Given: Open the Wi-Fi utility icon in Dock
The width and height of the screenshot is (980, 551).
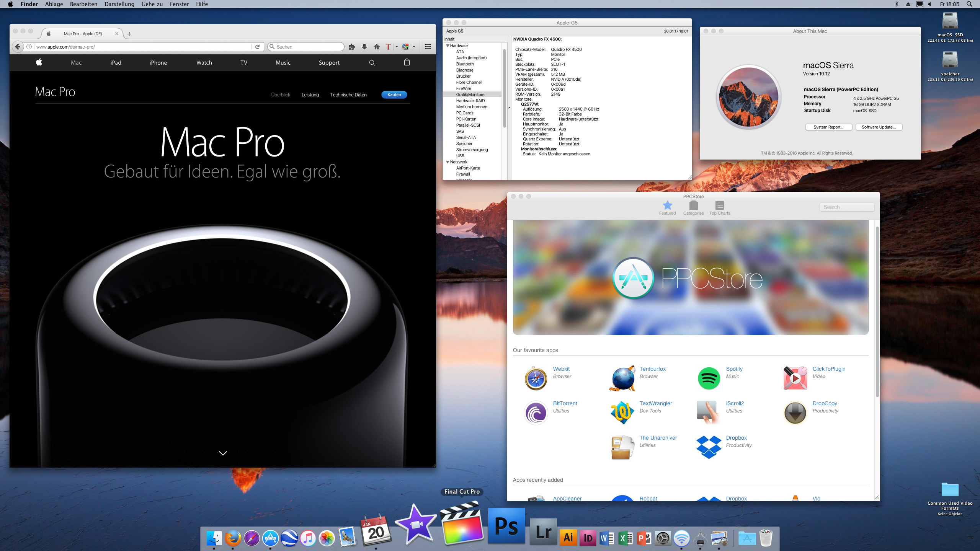Looking at the screenshot, I should point(682,538).
